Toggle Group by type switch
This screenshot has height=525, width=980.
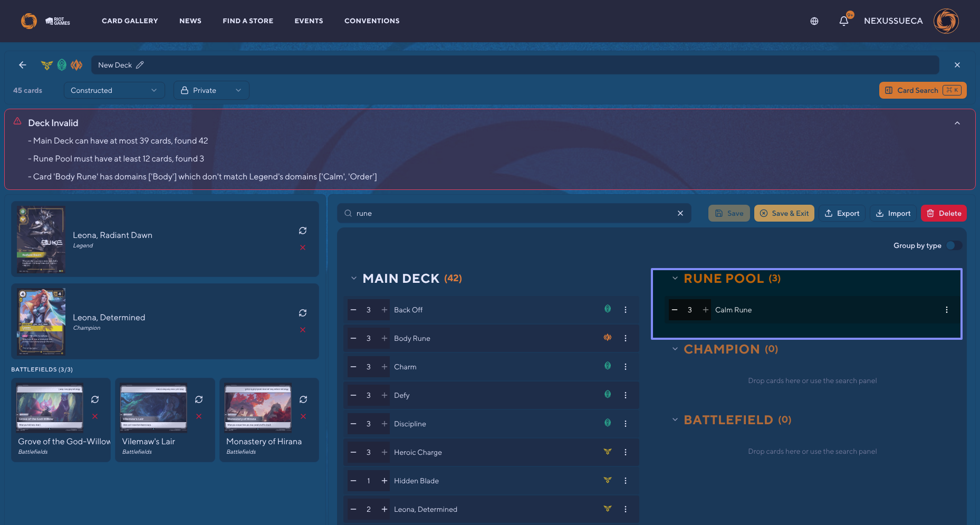[x=954, y=245]
